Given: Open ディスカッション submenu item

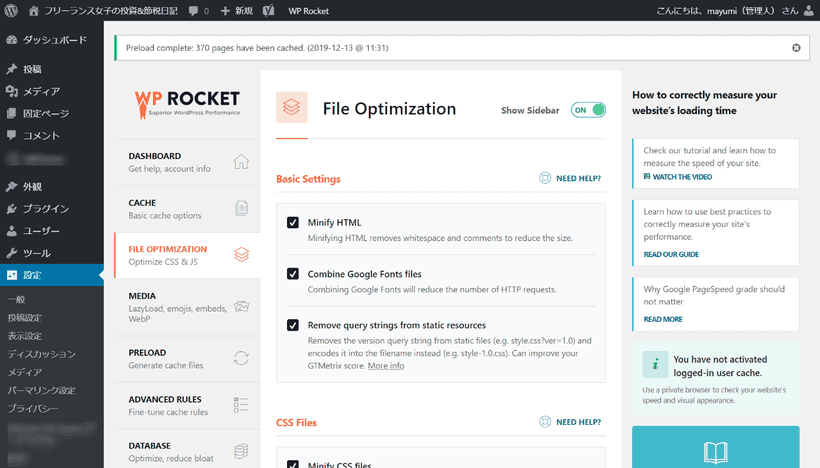Looking at the screenshot, I should coord(41,354).
